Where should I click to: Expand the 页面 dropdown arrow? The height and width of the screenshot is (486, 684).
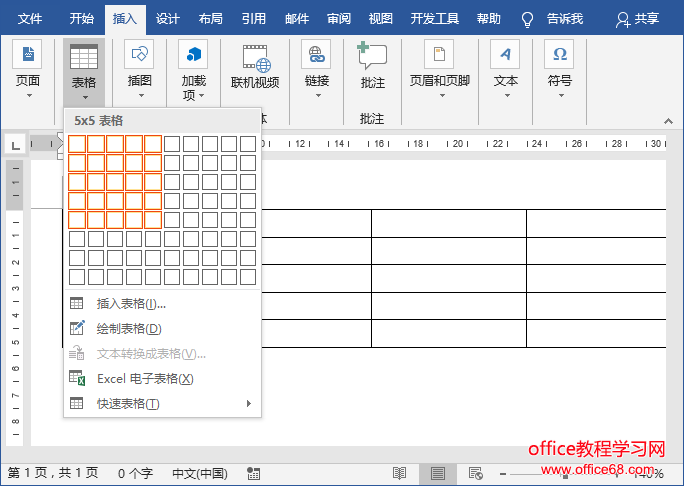pyautogui.click(x=29, y=96)
